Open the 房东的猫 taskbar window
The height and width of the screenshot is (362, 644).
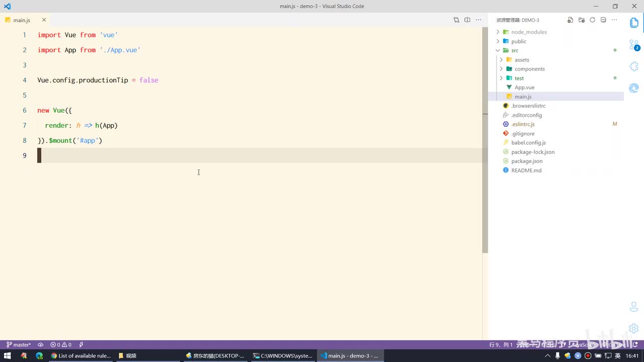tap(215, 355)
